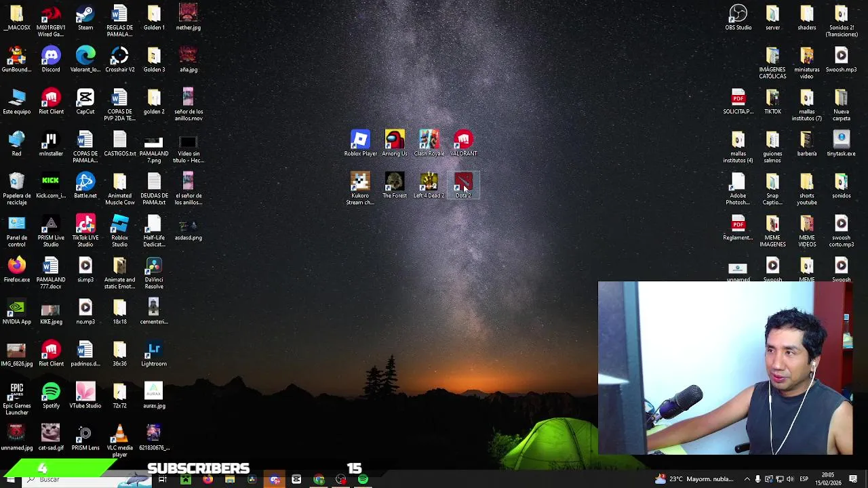The height and width of the screenshot is (488, 868).
Task: Click the Roblox Player shortcut
Action: tap(360, 144)
